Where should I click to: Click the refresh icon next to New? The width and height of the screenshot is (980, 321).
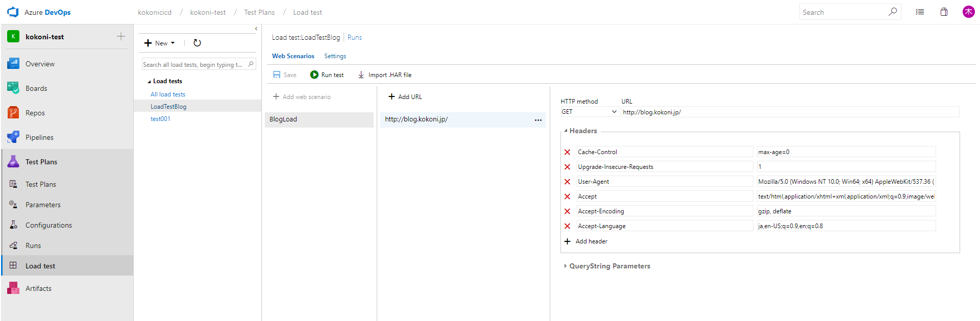197,43
